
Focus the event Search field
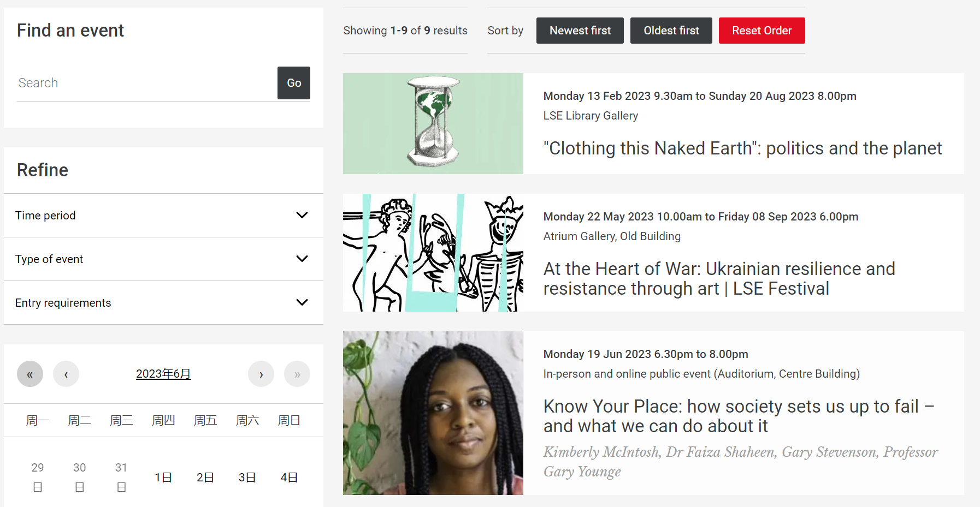(147, 83)
